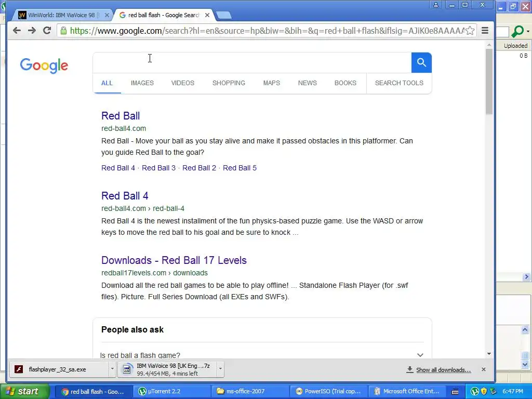Image resolution: width=532 pixels, height=399 pixels.
Task: Switch to Microsoft Office Ent... taskbar button
Action: [406, 391]
